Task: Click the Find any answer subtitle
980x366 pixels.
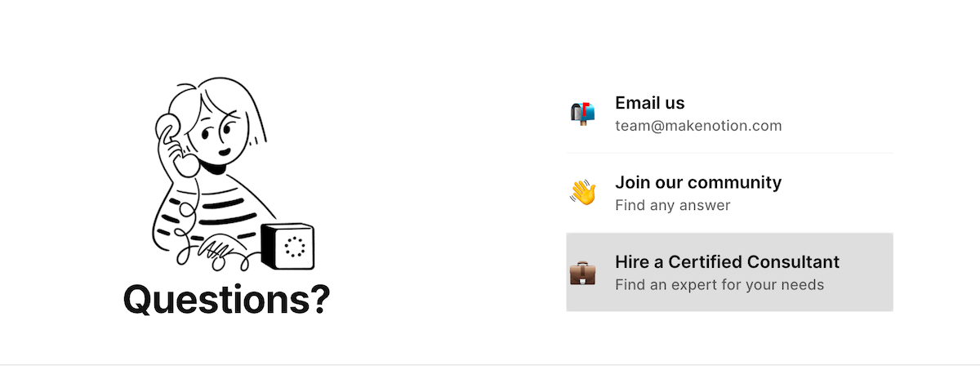Action: (x=672, y=205)
